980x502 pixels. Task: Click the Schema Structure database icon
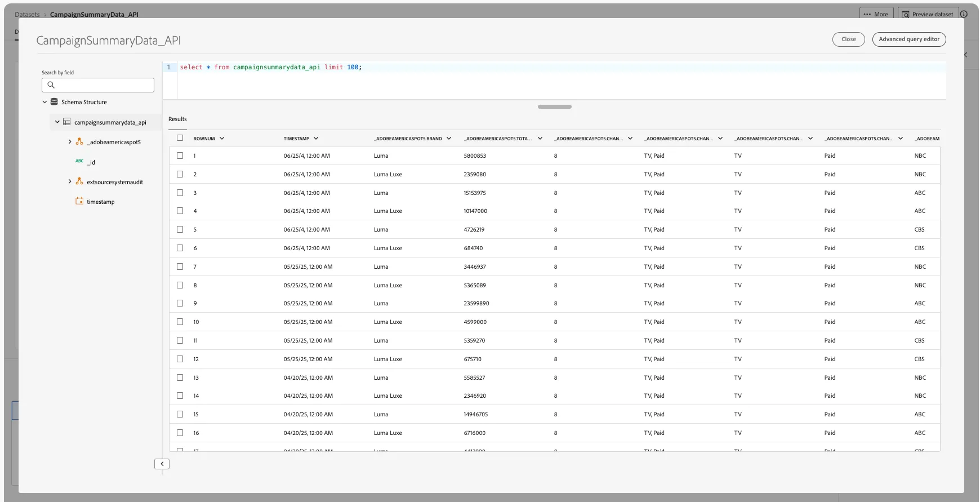click(54, 102)
